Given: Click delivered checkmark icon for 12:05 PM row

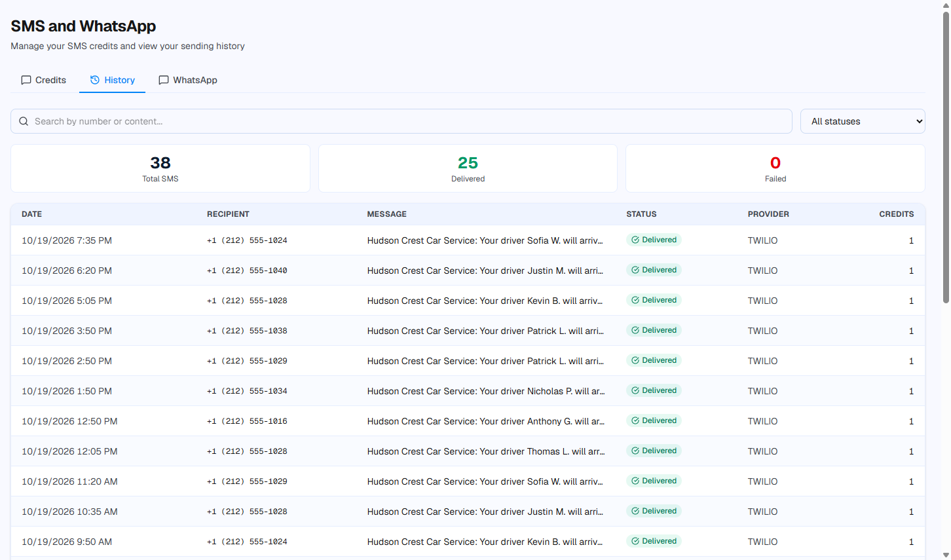Looking at the screenshot, I should pos(635,451).
